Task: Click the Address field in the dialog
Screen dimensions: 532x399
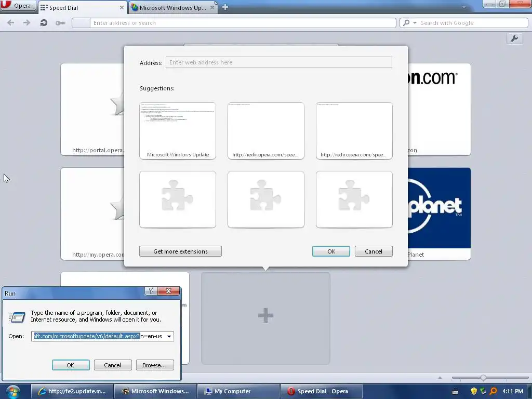Action: pyautogui.click(x=279, y=62)
